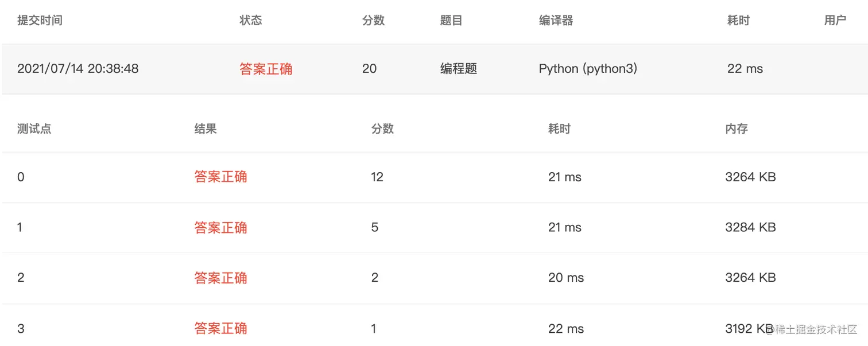Click 答案正确 status in submission row
Screen dimensions: 868x346
click(266, 69)
